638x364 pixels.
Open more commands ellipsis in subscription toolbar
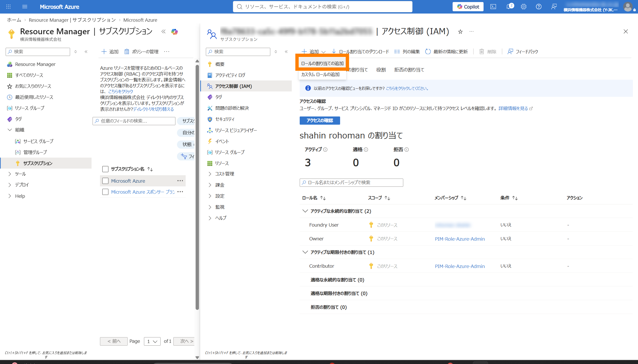167,52
